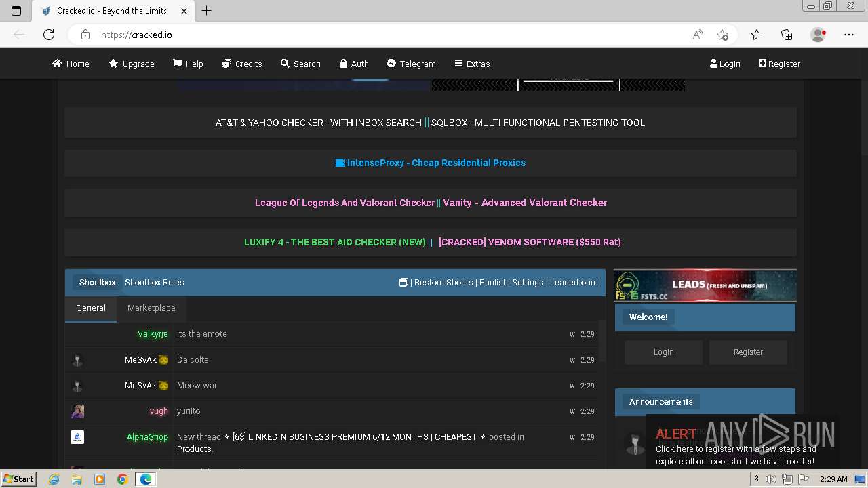Open the Collections icon
868x488 pixels.
click(787, 35)
